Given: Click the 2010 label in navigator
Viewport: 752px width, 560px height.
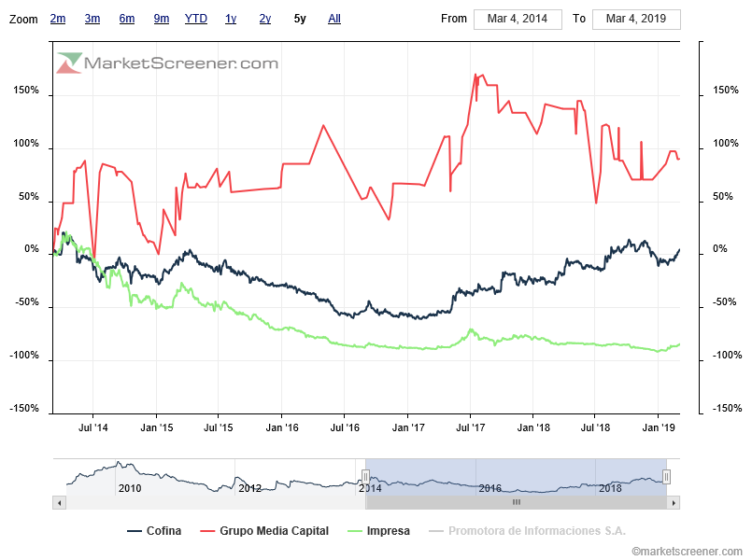Looking at the screenshot, I should pos(130,488).
